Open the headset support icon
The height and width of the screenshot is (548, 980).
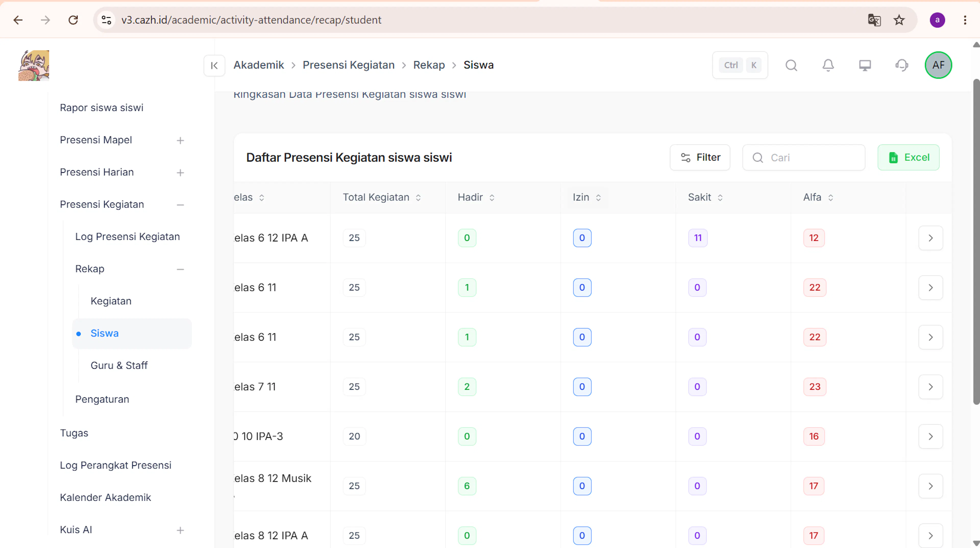click(x=902, y=65)
